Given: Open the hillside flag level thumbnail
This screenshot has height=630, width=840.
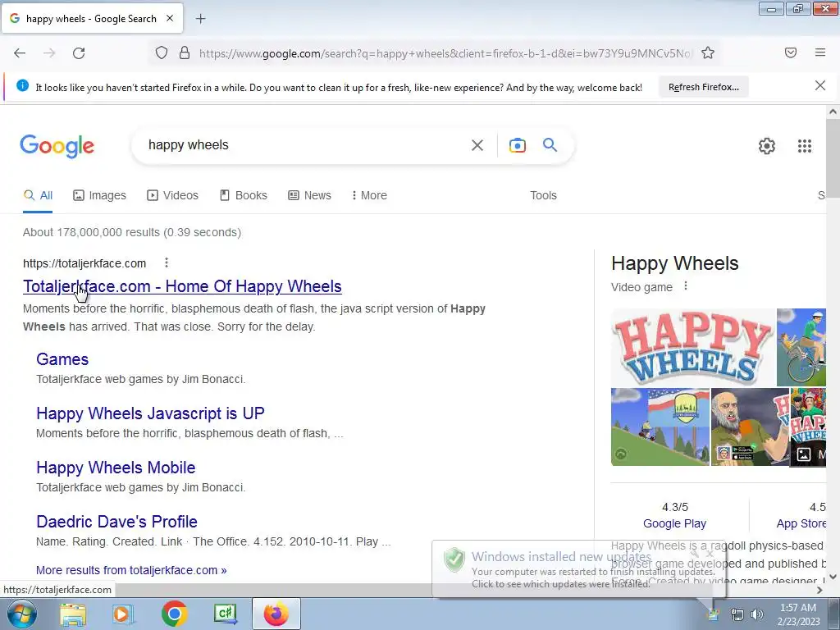Looking at the screenshot, I should (x=660, y=427).
